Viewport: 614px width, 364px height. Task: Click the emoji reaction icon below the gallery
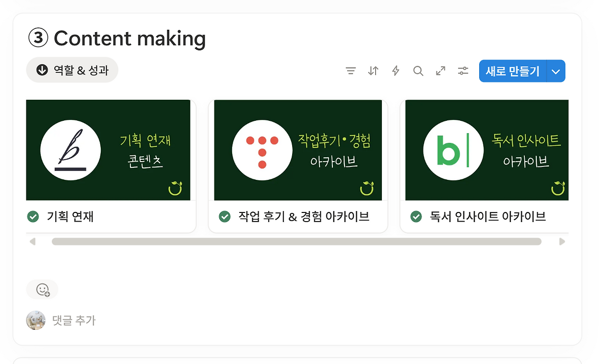42,289
